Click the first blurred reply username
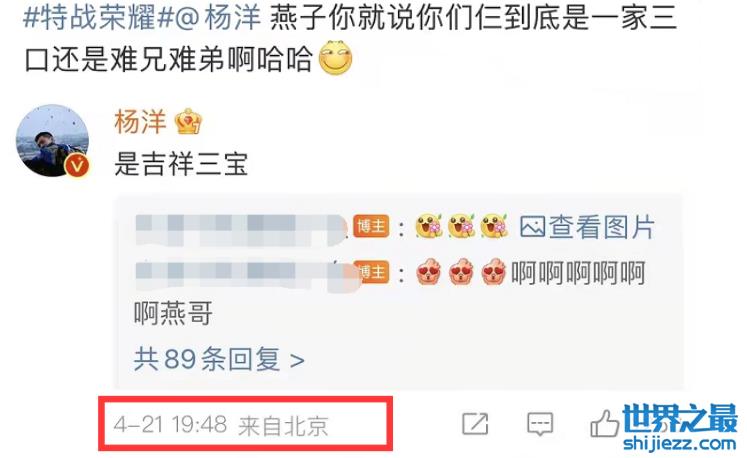Image resolution: width=747 pixels, height=458 pixels. (x=243, y=228)
